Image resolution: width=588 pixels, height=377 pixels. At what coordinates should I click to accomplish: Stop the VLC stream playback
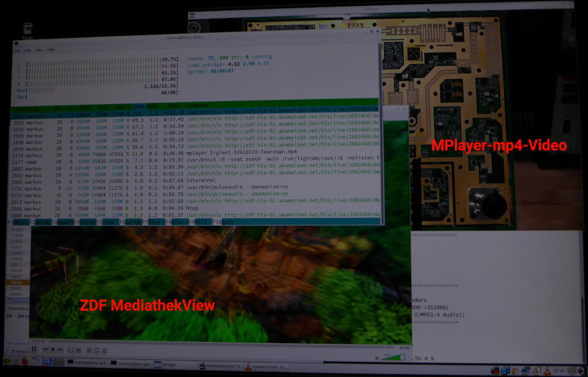coord(53,349)
